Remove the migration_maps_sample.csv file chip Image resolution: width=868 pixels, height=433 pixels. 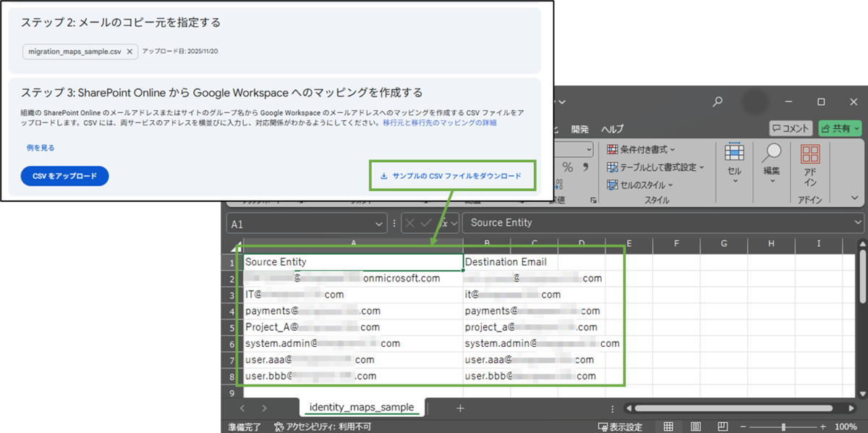[x=129, y=51]
